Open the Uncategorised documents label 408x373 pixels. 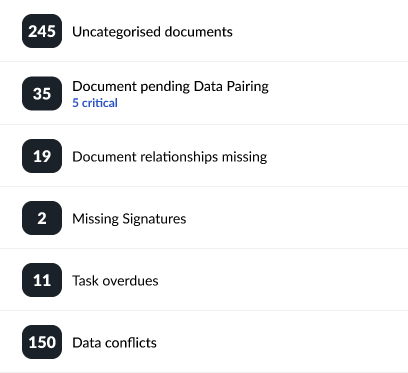coord(152,32)
